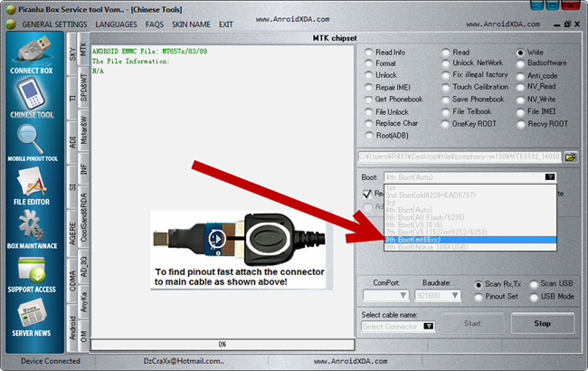The image size is (588, 371).
Task: Switch to the Mstar&W tab
Action: 83,130
